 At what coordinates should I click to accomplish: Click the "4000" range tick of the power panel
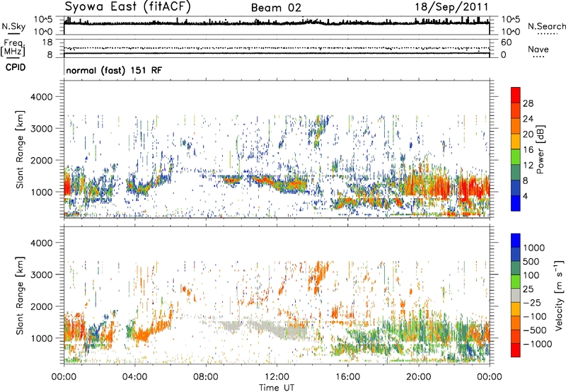click(x=41, y=97)
